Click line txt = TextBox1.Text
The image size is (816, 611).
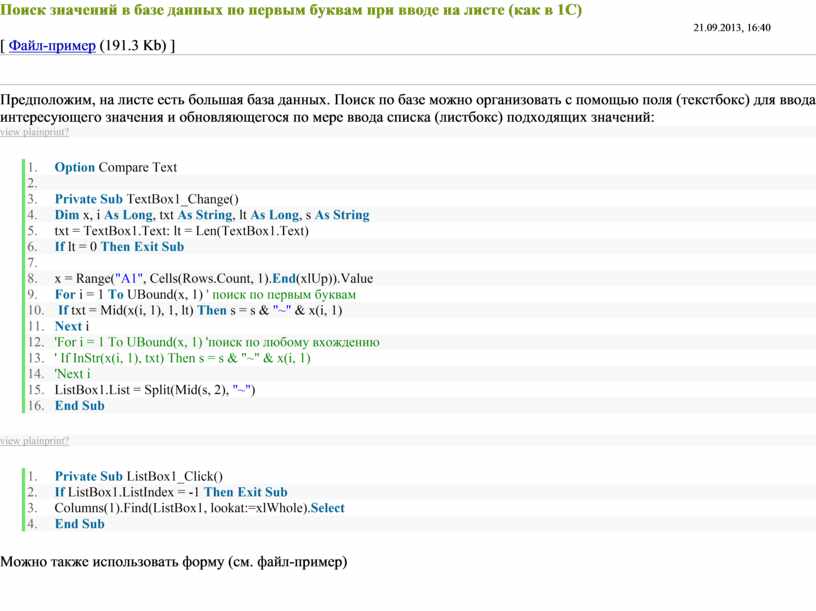click(182, 231)
